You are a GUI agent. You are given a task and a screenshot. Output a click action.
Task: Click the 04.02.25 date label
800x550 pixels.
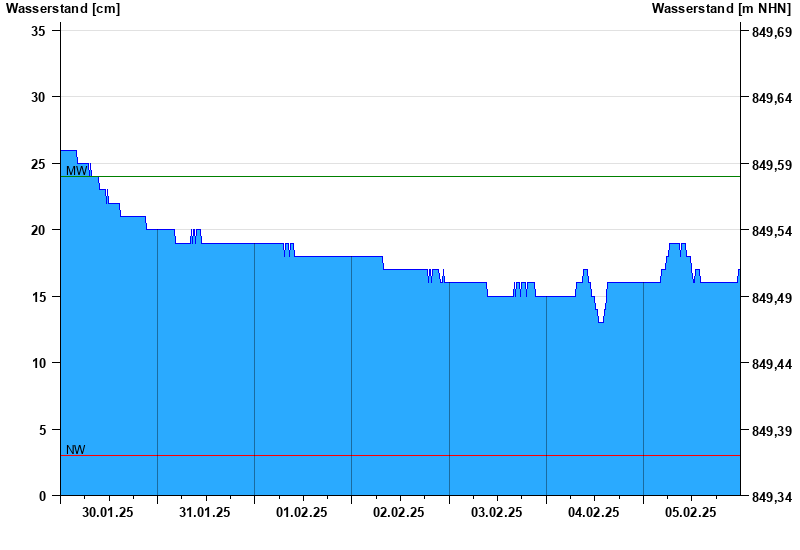point(593,512)
